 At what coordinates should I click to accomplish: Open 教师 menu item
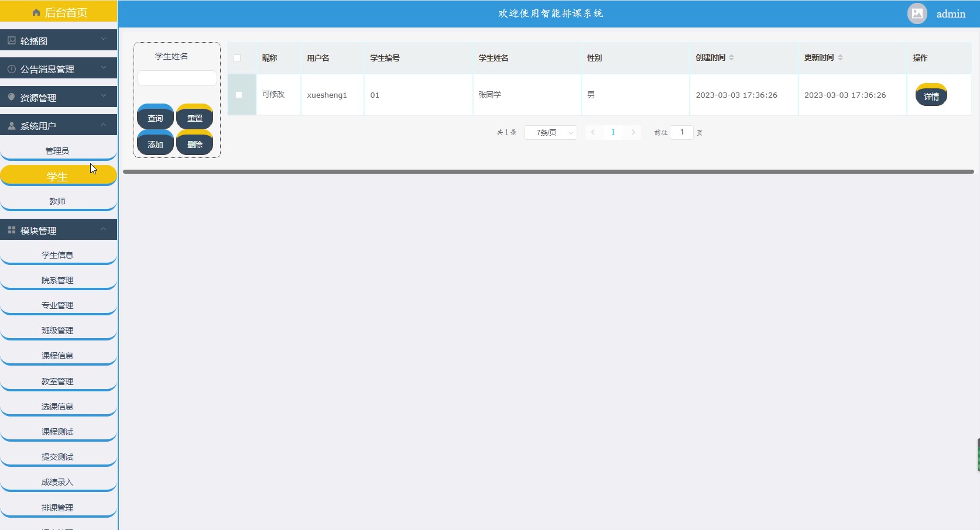click(58, 201)
